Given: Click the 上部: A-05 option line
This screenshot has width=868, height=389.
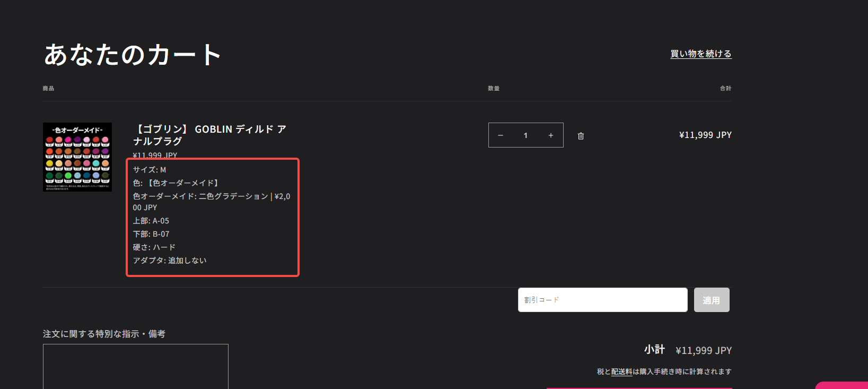Looking at the screenshot, I should tap(151, 221).
